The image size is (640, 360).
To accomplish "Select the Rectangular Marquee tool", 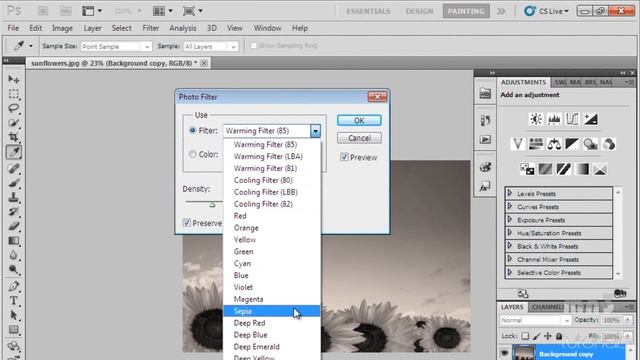I will coord(13,94).
